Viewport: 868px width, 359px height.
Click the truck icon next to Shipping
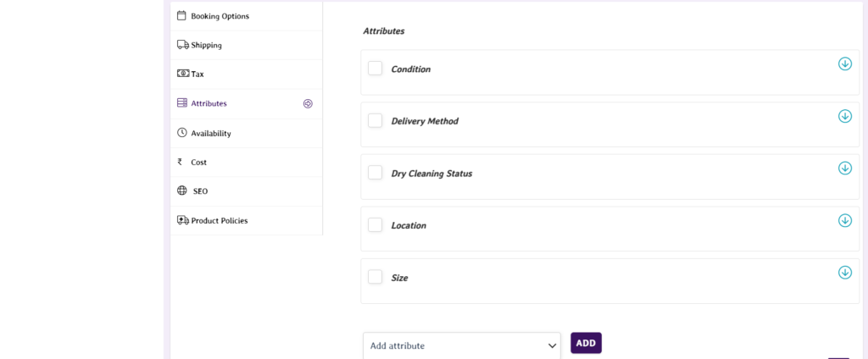click(182, 45)
